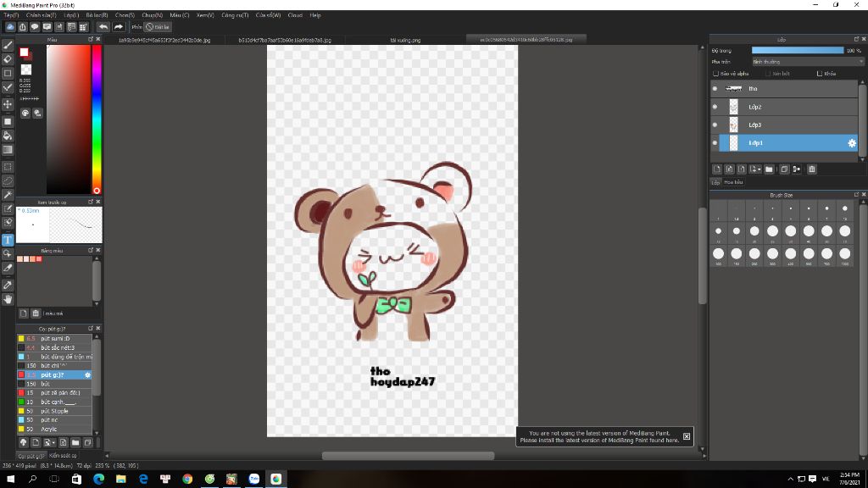Delete the selected layer with trash icon
Viewport: 868px width, 488px height.
(811, 169)
